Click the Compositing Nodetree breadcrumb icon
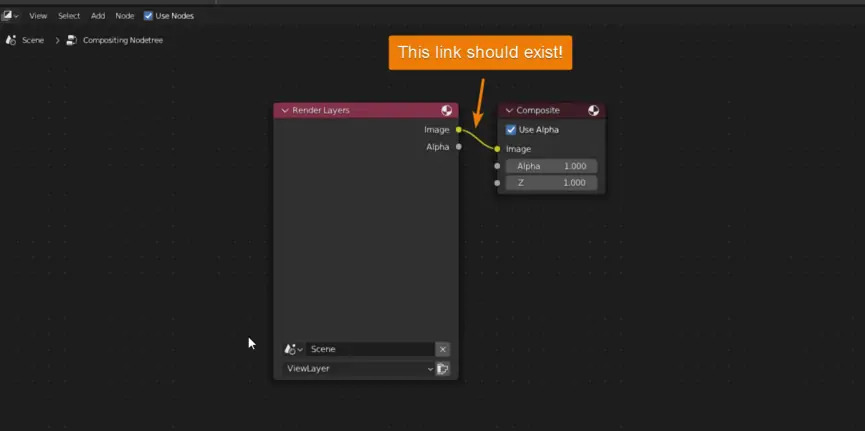Screen dimensions: 865x431 click(72, 40)
